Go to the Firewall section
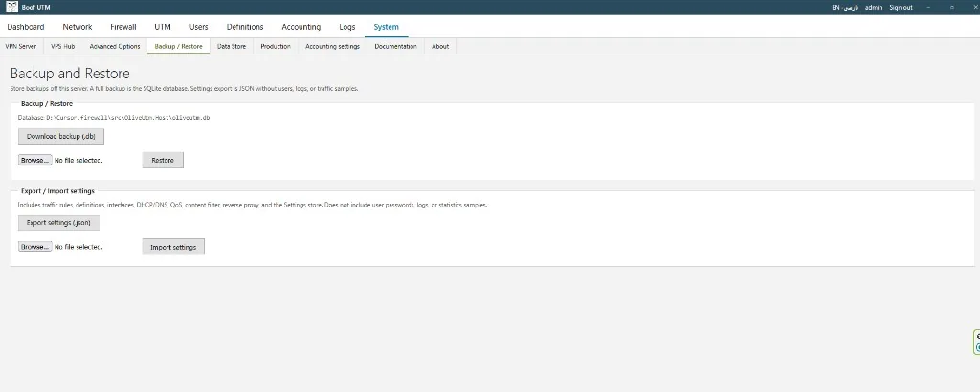The width and height of the screenshot is (980, 392). [123, 27]
